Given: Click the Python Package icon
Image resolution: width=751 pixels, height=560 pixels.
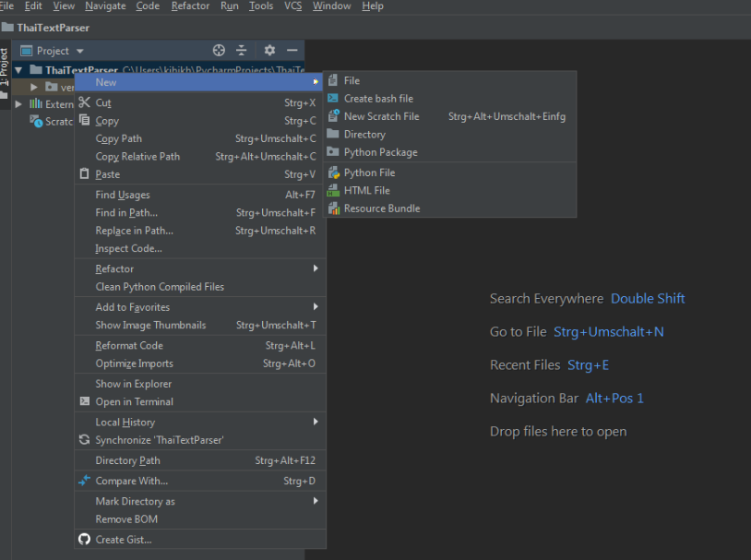Looking at the screenshot, I should tap(333, 151).
